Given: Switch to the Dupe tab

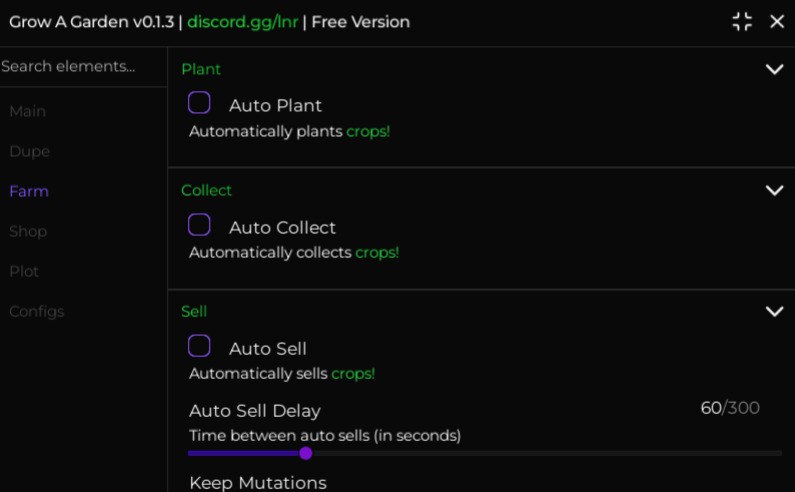Looking at the screenshot, I should pyautogui.click(x=30, y=151).
